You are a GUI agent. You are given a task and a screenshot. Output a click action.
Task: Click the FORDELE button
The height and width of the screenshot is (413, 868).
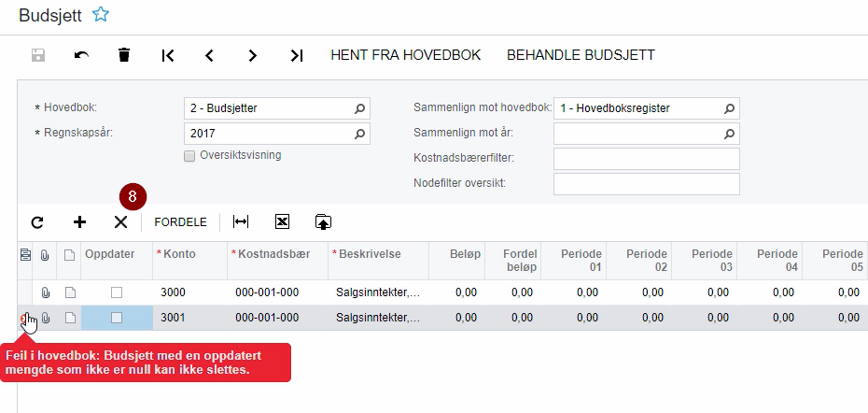[x=180, y=222]
